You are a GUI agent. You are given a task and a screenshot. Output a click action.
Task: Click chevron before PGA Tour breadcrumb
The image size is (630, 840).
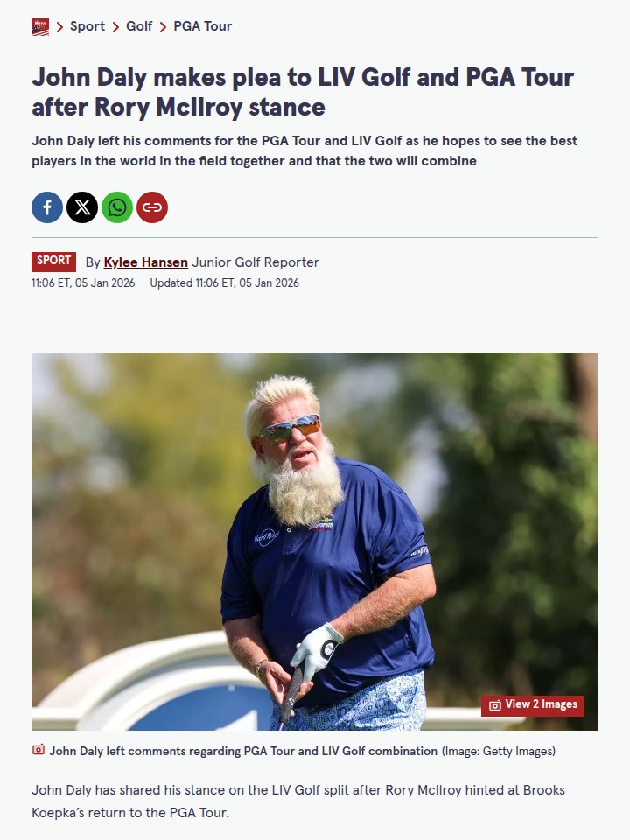pyautogui.click(x=163, y=27)
